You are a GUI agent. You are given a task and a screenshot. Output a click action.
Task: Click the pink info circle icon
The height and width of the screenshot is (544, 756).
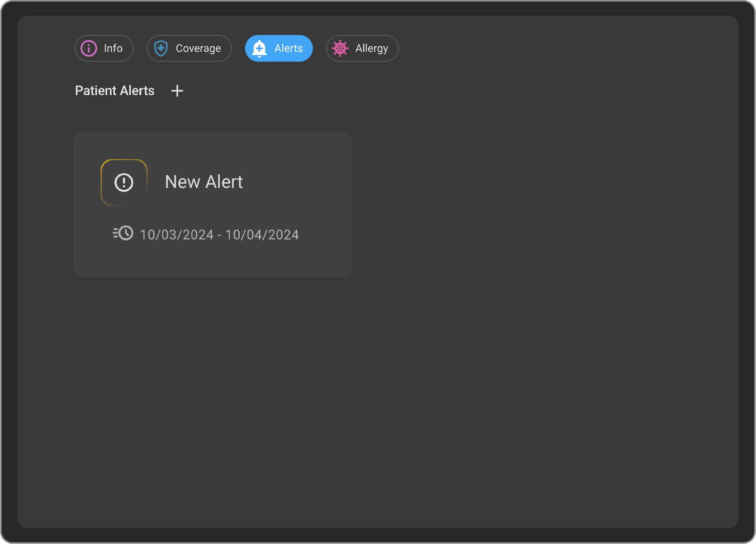(89, 48)
